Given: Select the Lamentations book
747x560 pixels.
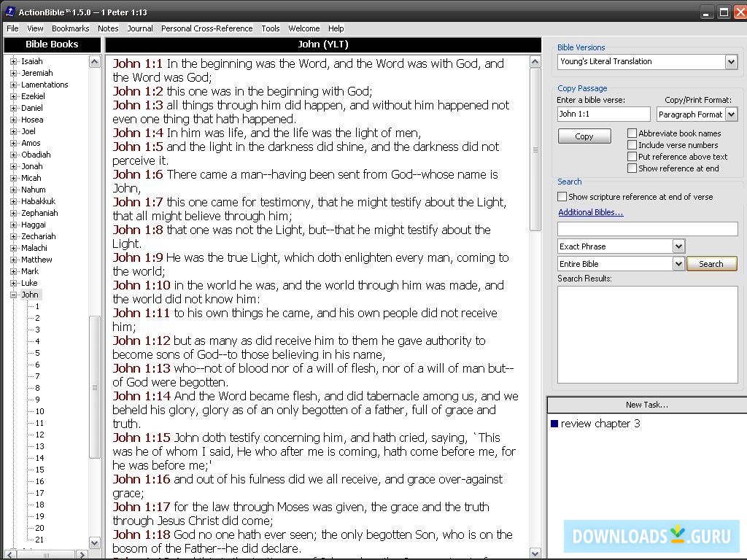Looking at the screenshot, I should coord(44,85).
